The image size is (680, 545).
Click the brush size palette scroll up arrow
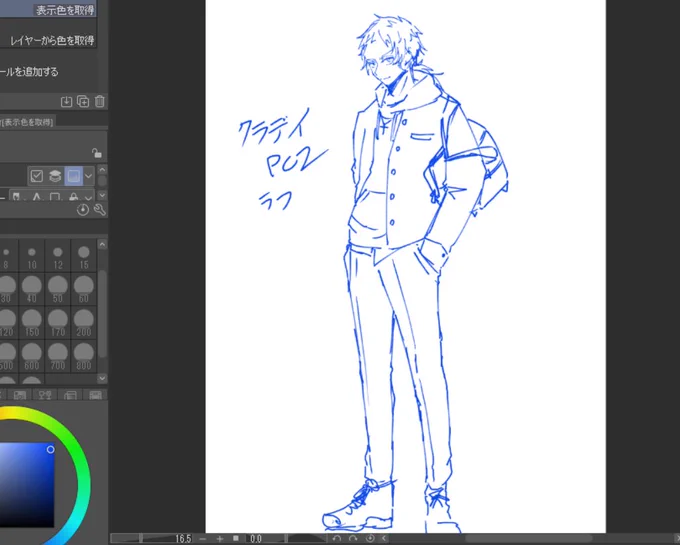[x=102, y=245]
